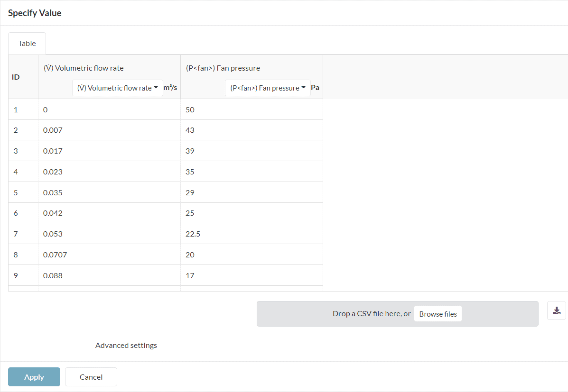Click fan pressure cell showing 17
This screenshot has width=568, height=392.
pyautogui.click(x=251, y=275)
